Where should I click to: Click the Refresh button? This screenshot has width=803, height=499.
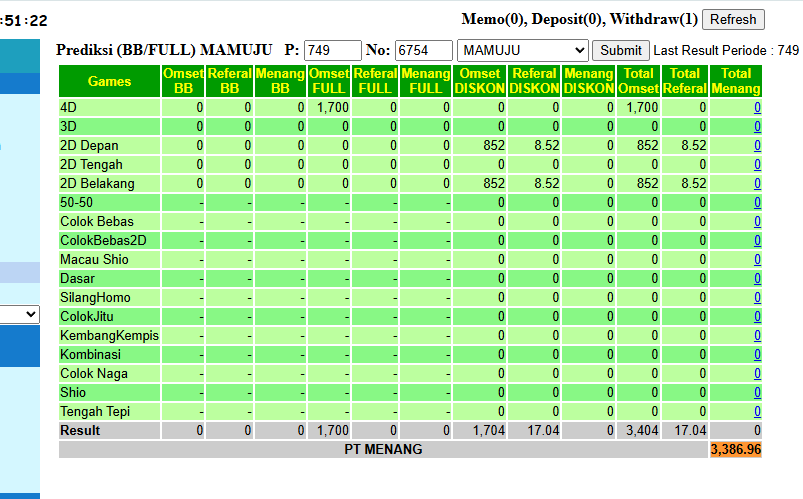pos(733,19)
